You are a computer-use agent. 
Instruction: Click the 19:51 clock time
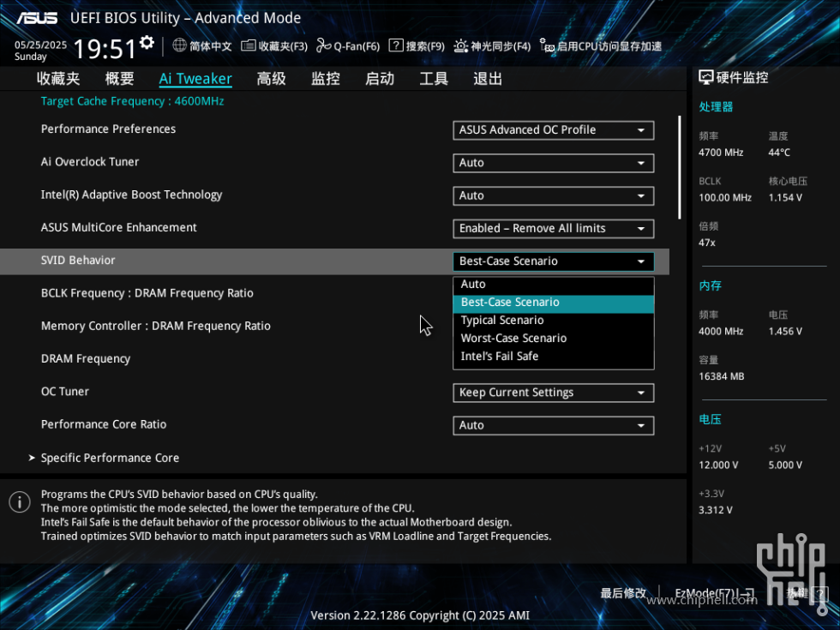[105, 50]
